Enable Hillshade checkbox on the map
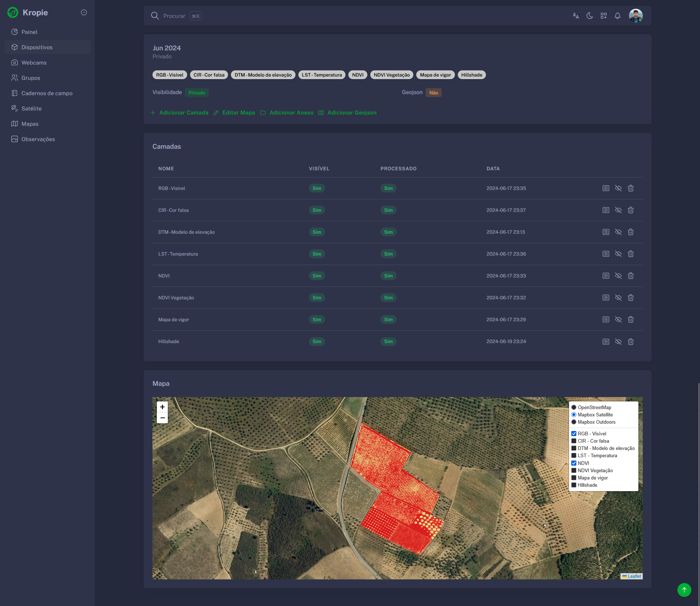The height and width of the screenshot is (606, 700). [574, 485]
